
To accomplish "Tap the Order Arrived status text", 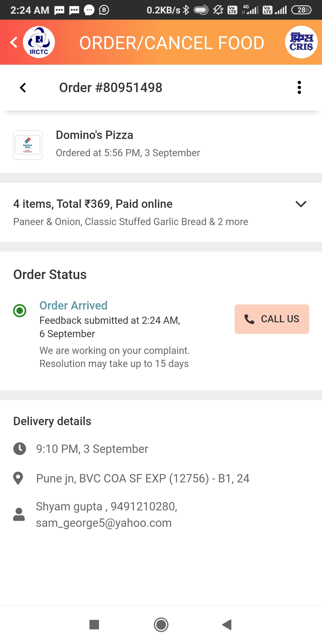I will [x=73, y=306].
